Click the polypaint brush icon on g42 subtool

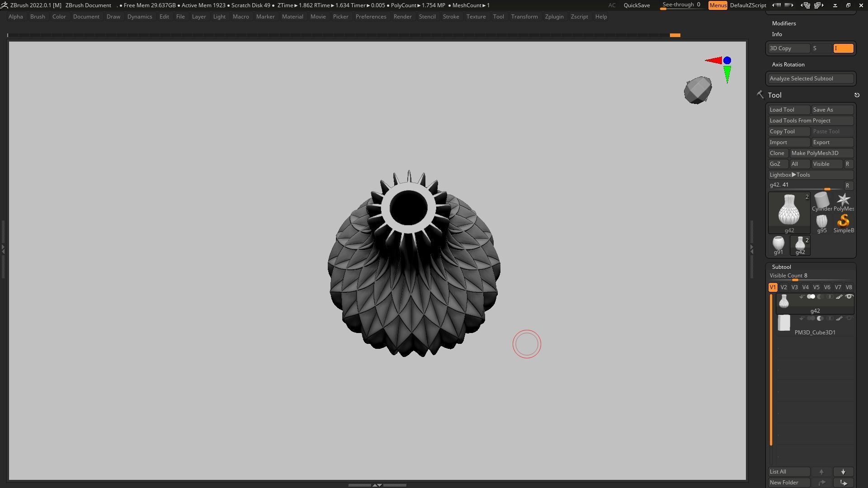[x=839, y=297]
